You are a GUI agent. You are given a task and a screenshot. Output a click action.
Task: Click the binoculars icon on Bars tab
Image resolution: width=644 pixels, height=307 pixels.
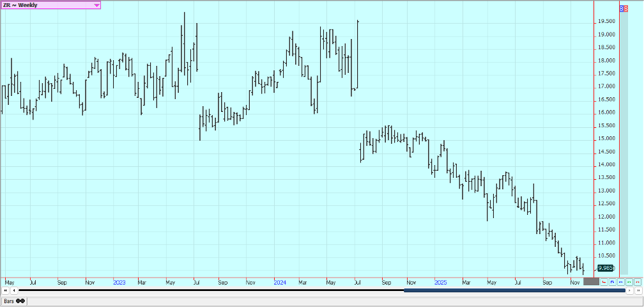point(20,301)
